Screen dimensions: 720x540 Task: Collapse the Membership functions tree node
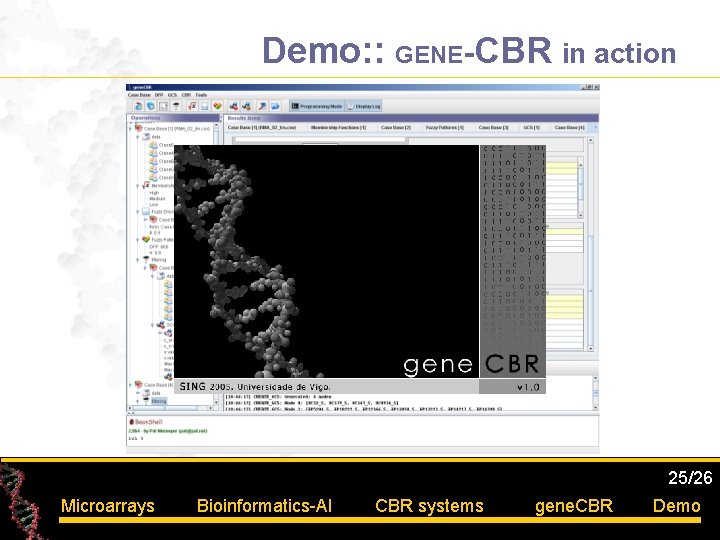coord(138,186)
